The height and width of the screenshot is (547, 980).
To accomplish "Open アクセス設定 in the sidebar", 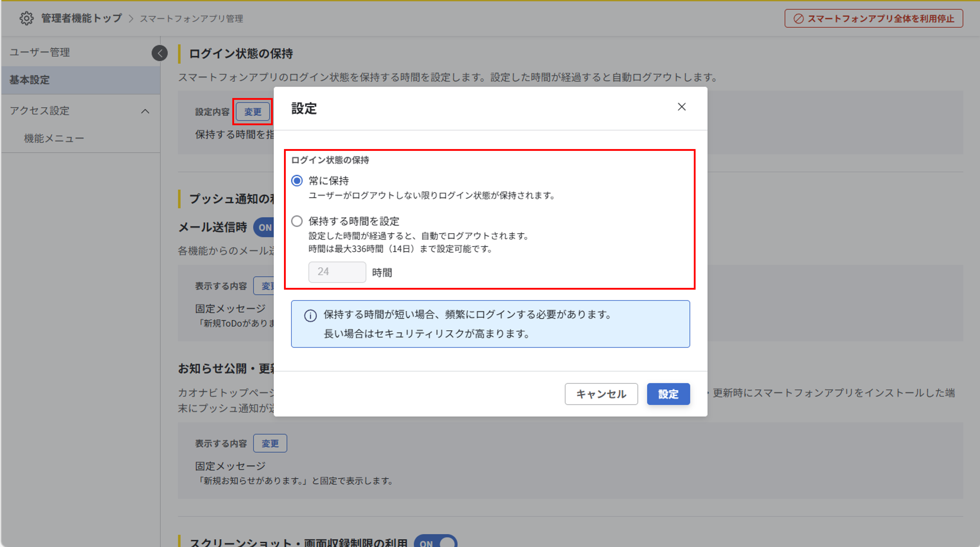I will [x=40, y=111].
